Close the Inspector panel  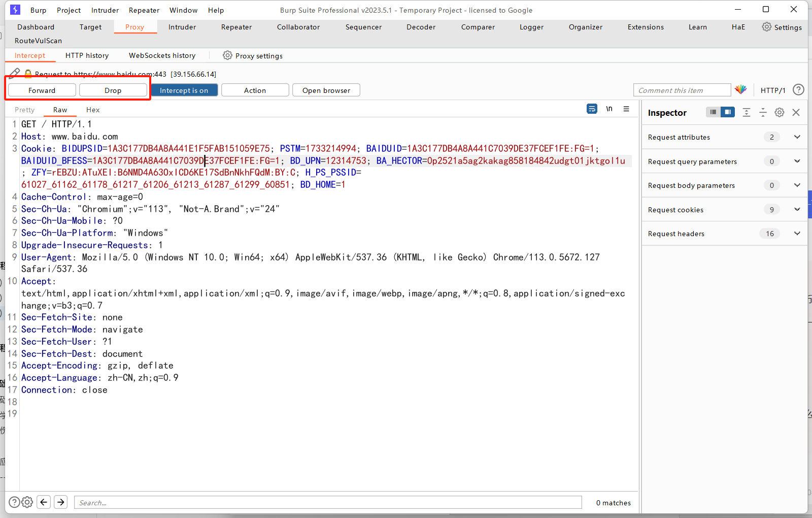[x=796, y=112]
